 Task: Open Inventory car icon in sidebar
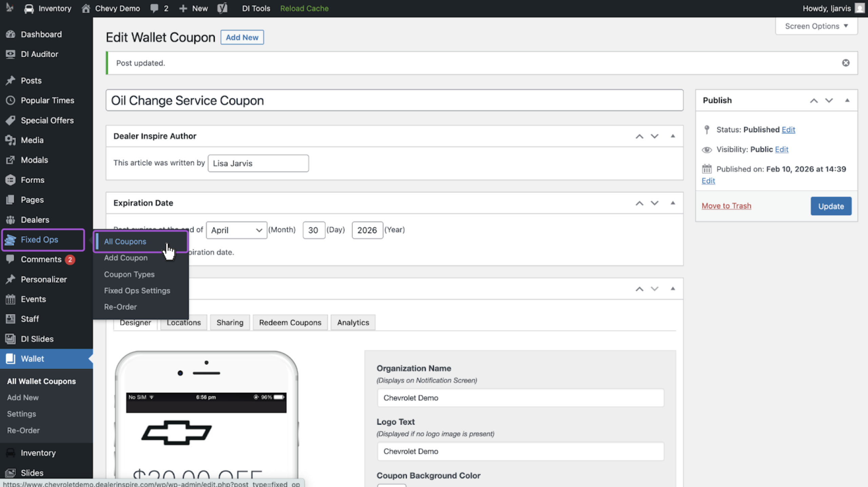coord(11,453)
